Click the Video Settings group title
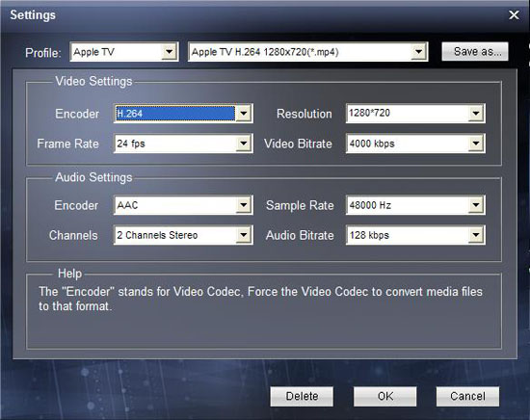 pos(93,82)
